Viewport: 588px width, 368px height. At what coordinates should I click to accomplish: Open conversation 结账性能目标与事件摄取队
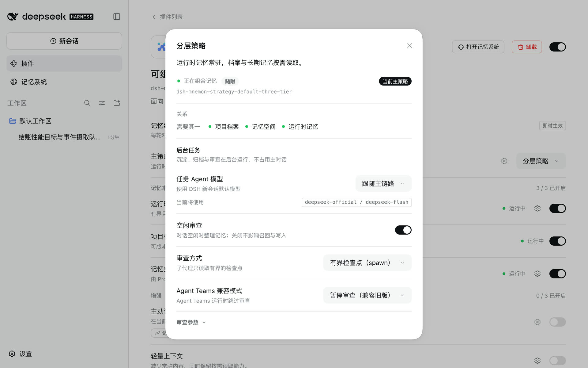pyautogui.click(x=64, y=137)
